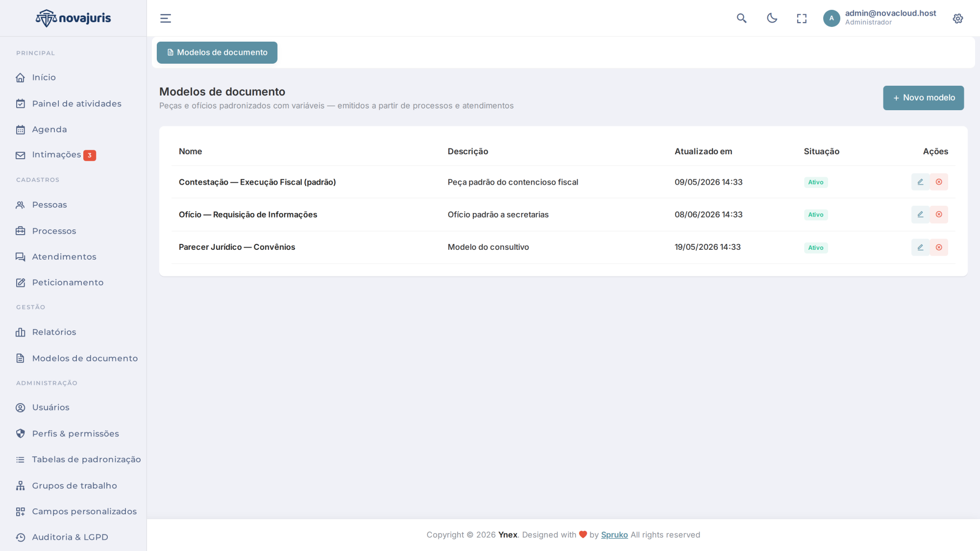Click the novajuris logo
980x551 pixels.
(73, 18)
